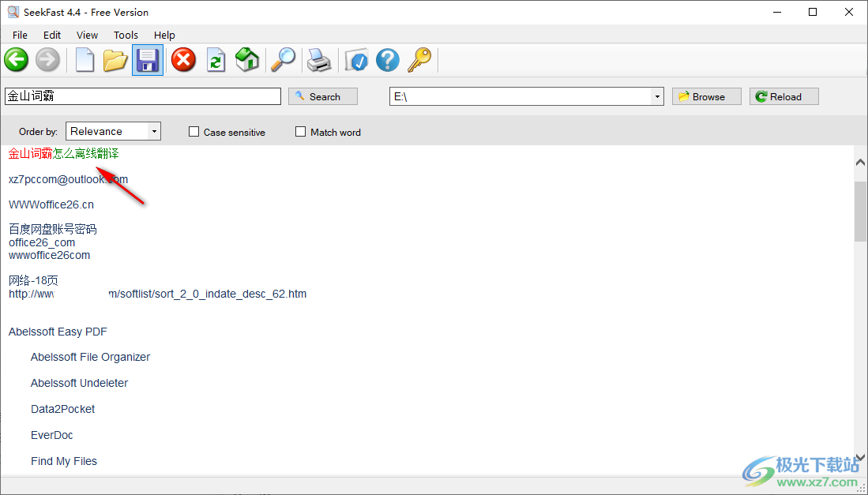The width and height of the screenshot is (868, 495).
Task: Click the Browse button
Action: click(x=706, y=96)
